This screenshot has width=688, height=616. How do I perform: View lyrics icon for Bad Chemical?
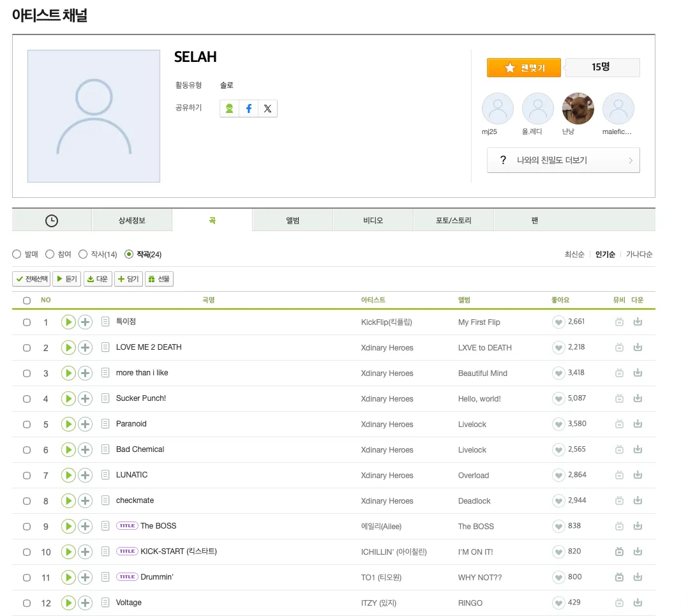[105, 449]
